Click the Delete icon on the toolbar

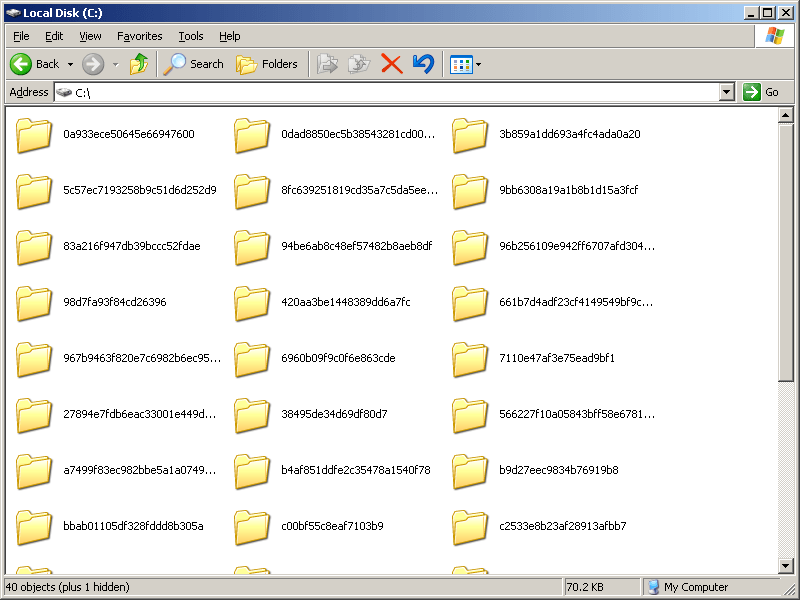(392, 64)
